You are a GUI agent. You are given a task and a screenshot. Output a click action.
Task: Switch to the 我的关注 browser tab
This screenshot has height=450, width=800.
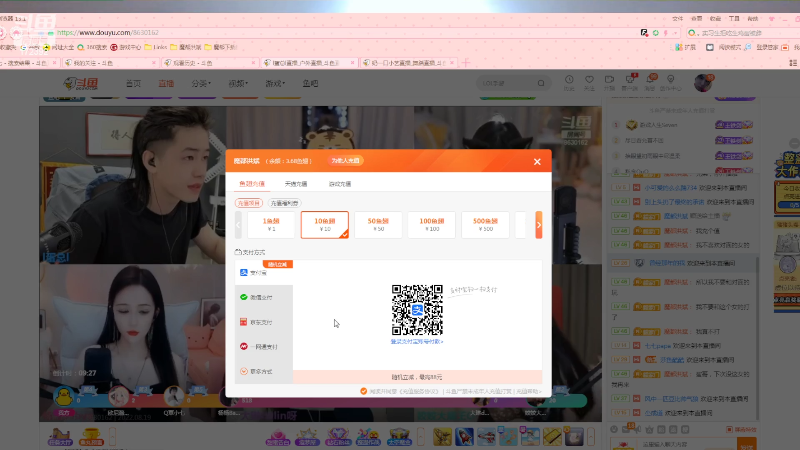point(110,63)
